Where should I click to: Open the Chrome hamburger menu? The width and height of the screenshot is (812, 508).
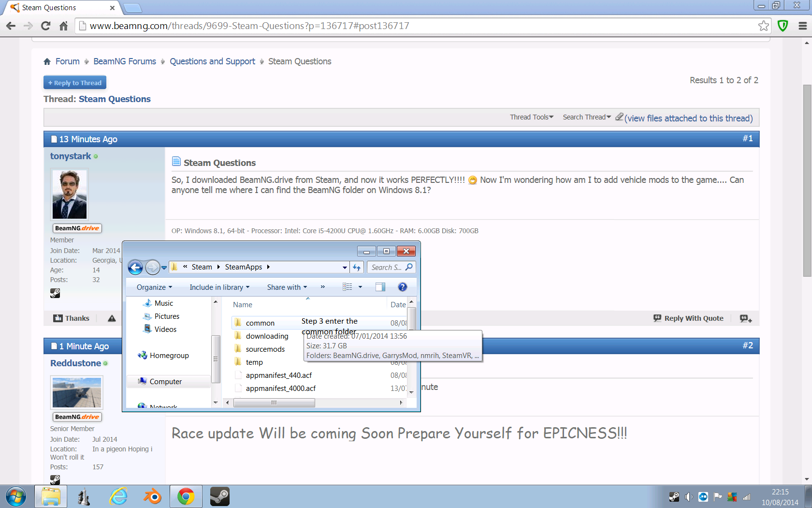click(x=802, y=26)
